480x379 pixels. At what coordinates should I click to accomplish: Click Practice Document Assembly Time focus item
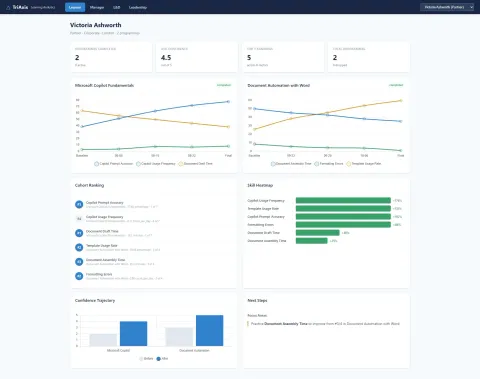(x=325, y=324)
